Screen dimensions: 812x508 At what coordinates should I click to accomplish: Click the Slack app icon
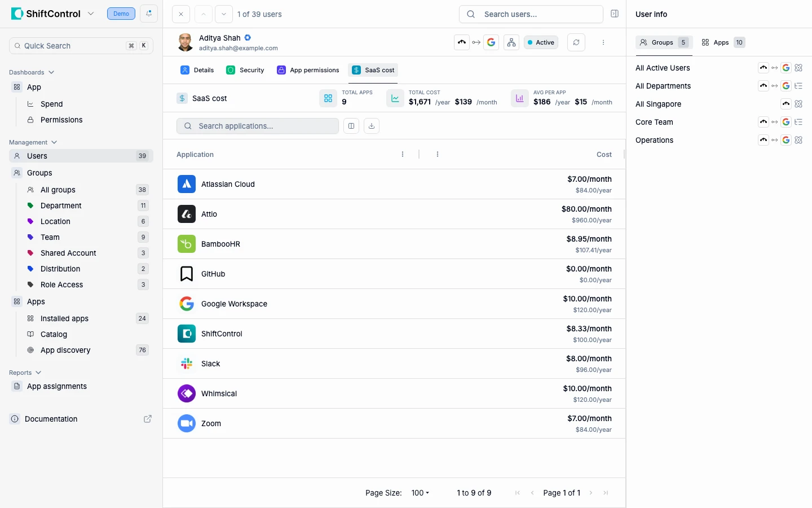pos(187,364)
